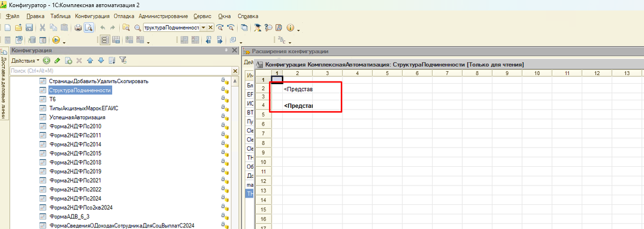
Task: Open the Отладка menu
Action: (x=123, y=16)
